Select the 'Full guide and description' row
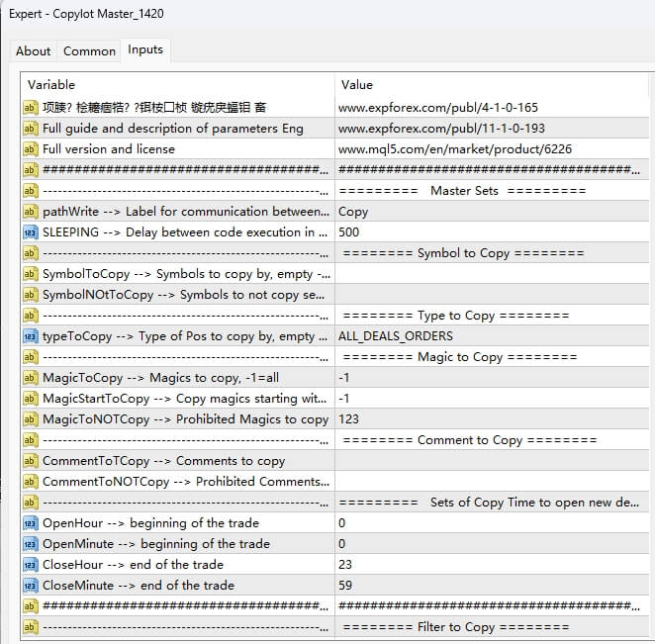 (173, 129)
